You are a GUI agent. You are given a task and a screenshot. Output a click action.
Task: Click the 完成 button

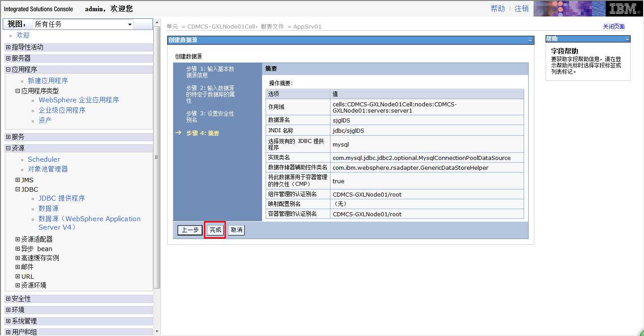215,230
